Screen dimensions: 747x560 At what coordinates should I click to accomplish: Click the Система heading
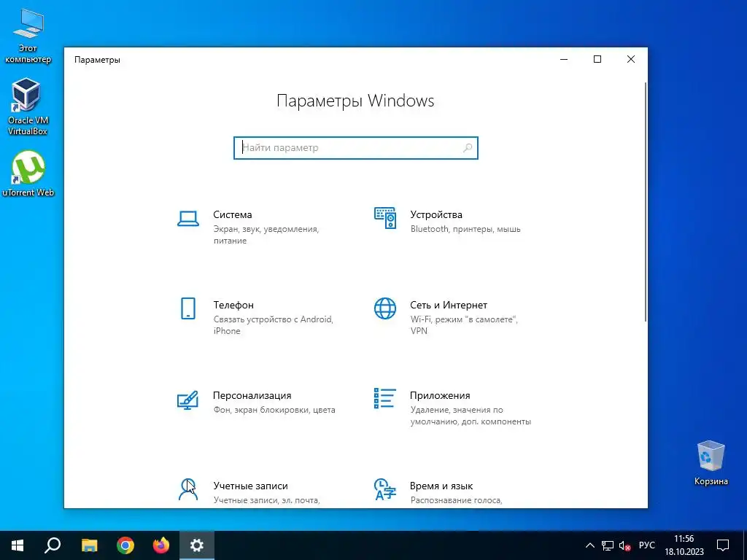coord(233,215)
